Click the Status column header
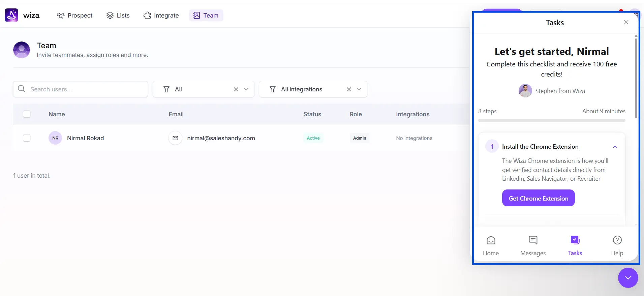Viewport: 644px width, 296px height. [312, 114]
